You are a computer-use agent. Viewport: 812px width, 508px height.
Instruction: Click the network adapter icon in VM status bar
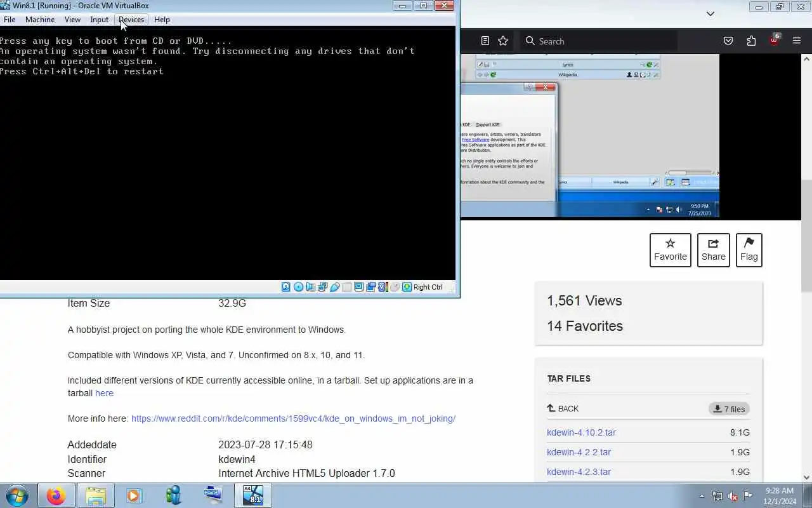point(322,287)
